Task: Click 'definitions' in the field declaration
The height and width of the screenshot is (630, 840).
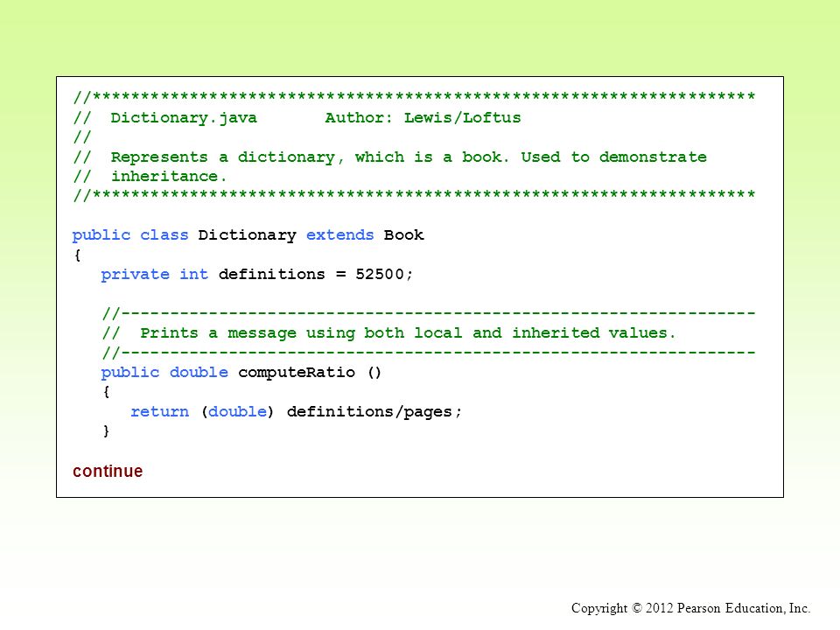Action: click(x=271, y=274)
